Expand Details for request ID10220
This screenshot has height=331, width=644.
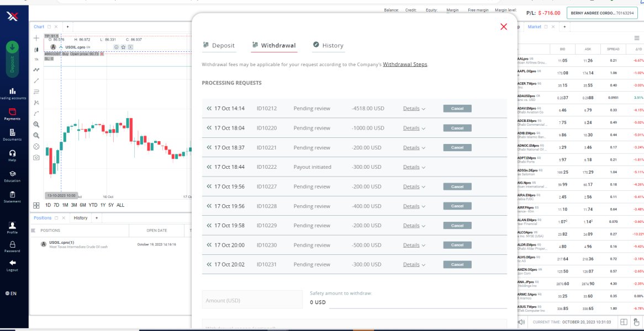[x=414, y=128]
